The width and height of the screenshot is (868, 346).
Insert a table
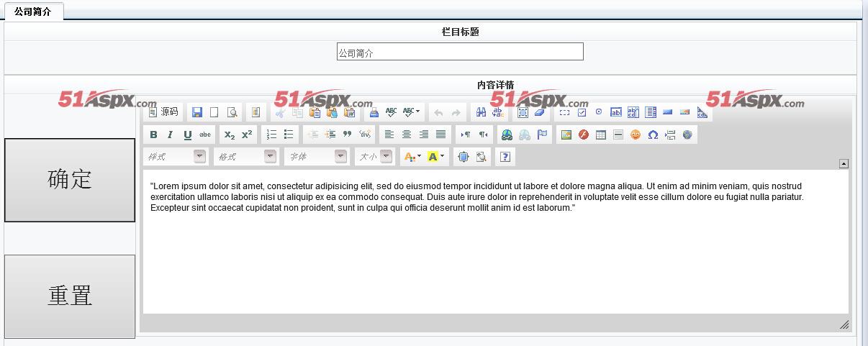pyautogui.click(x=601, y=135)
